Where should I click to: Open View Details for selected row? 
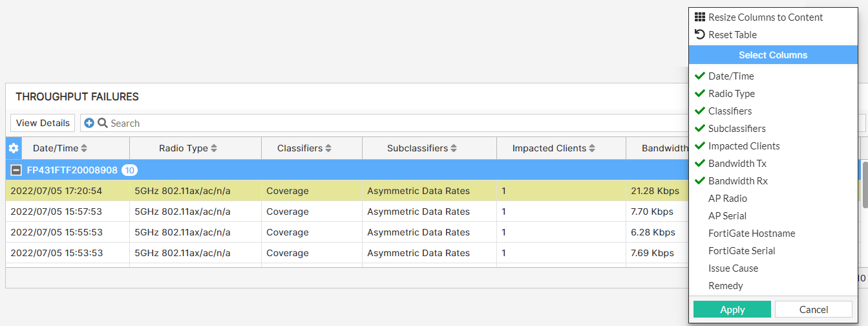coord(43,123)
